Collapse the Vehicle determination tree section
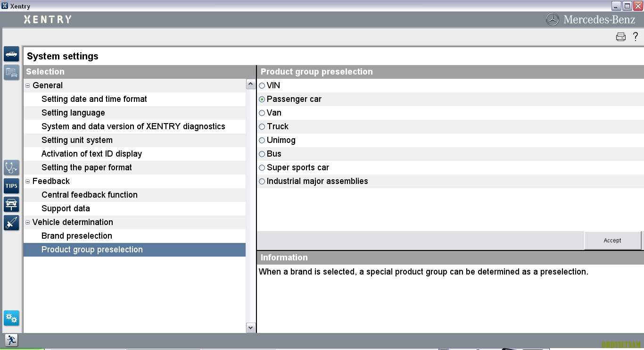Screen dimensions: 644x350 (x=27, y=223)
